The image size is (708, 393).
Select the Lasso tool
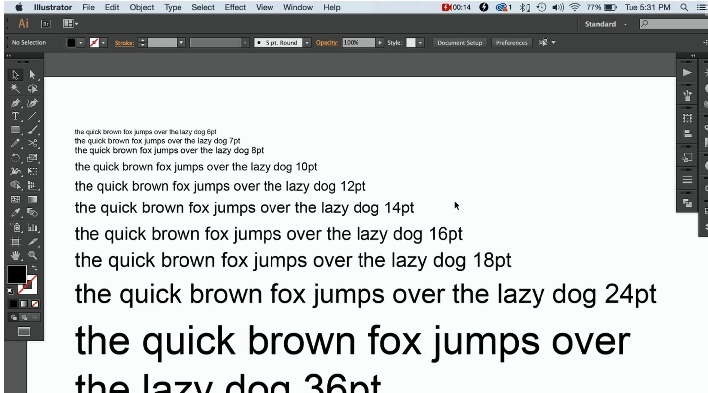pyautogui.click(x=32, y=89)
